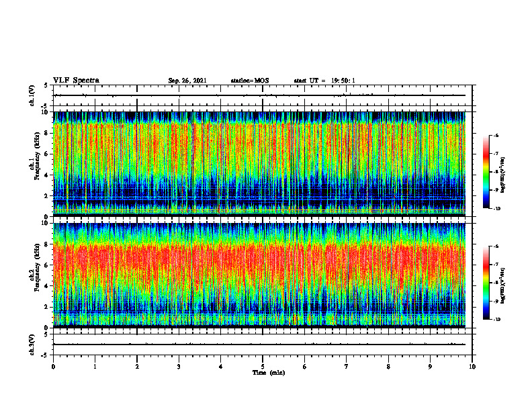Click the "ch.3(V)" waveform axis label
The height and width of the screenshot is (411, 532).
point(32,345)
